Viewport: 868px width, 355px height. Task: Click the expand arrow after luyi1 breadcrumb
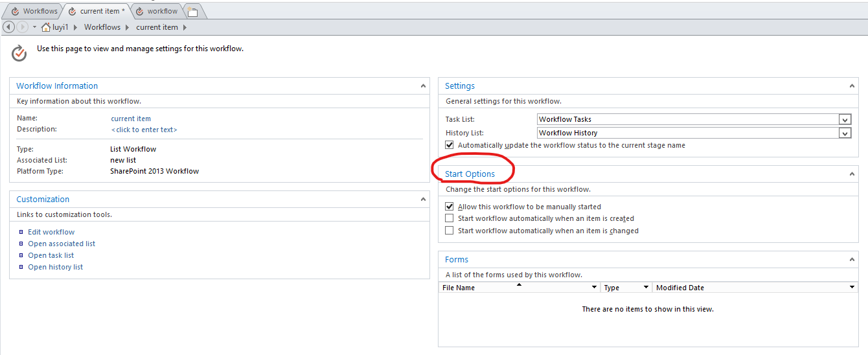pos(76,27)
